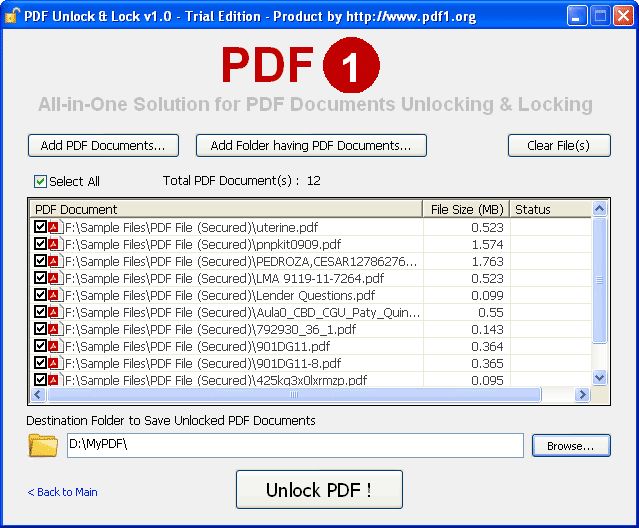This screenshot has height=528, width=639.
Task: Click the PDF icon beside 792930_36_1.pdf
Action: pos(55,329)
